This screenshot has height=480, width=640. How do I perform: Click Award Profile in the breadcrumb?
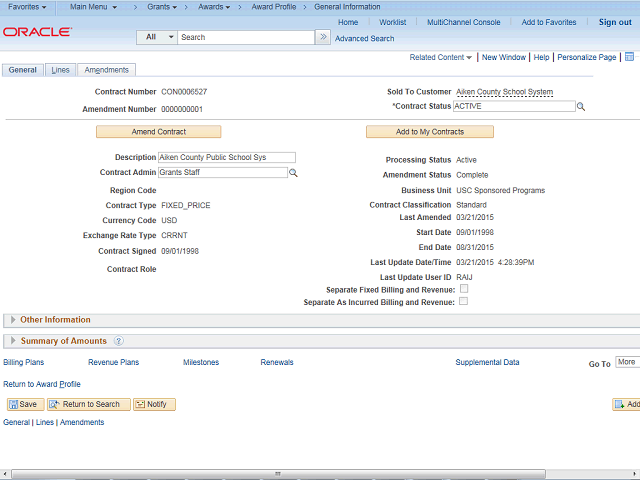coord(273,7)
